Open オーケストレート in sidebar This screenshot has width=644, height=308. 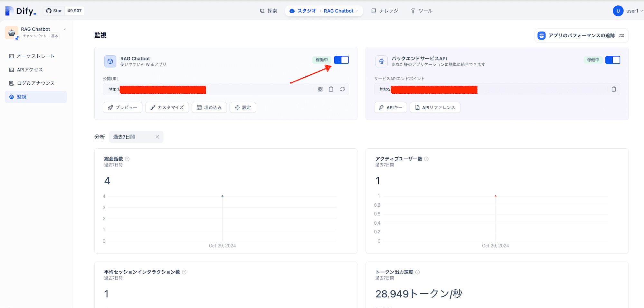36,56
